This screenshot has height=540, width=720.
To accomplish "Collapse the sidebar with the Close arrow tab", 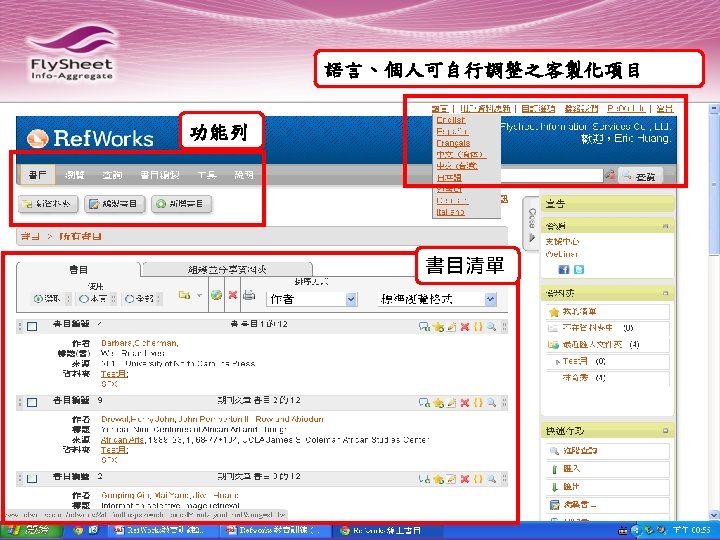I will 531,224.
